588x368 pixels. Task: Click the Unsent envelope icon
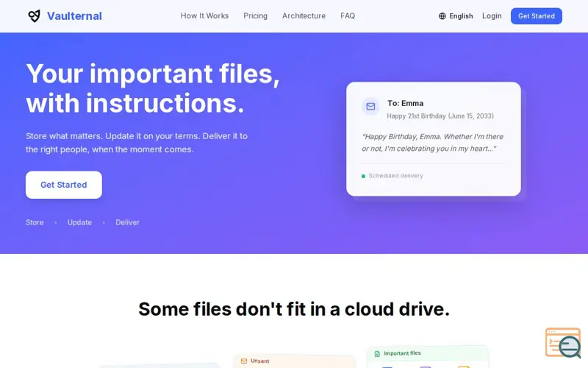(x=244, y=361)
